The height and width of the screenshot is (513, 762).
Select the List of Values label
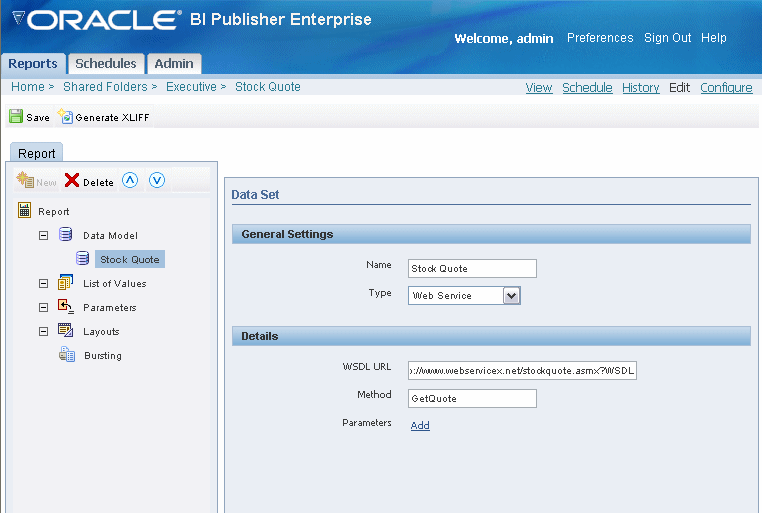(x=115, y=284)
